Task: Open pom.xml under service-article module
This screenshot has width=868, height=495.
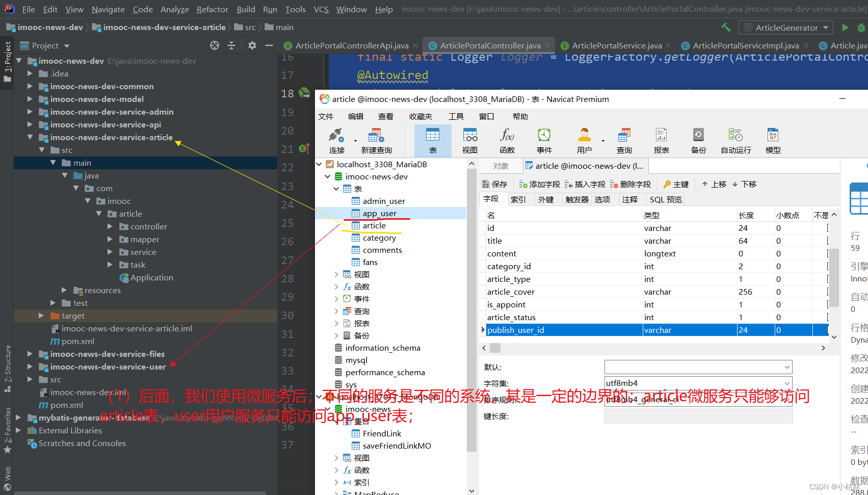Action: [x=77, y=341]
